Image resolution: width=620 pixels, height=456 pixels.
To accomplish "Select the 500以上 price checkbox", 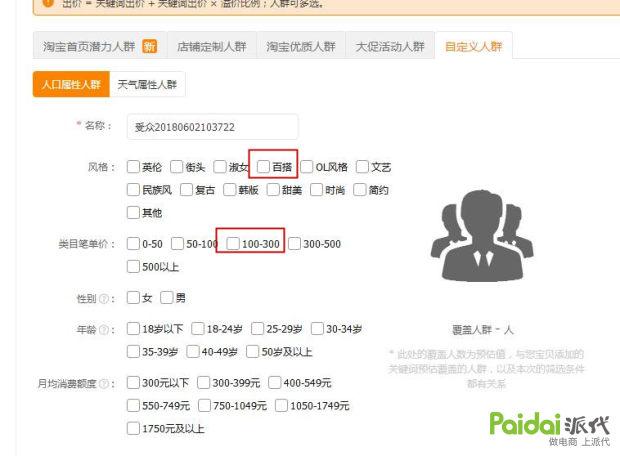I will 133,267.
